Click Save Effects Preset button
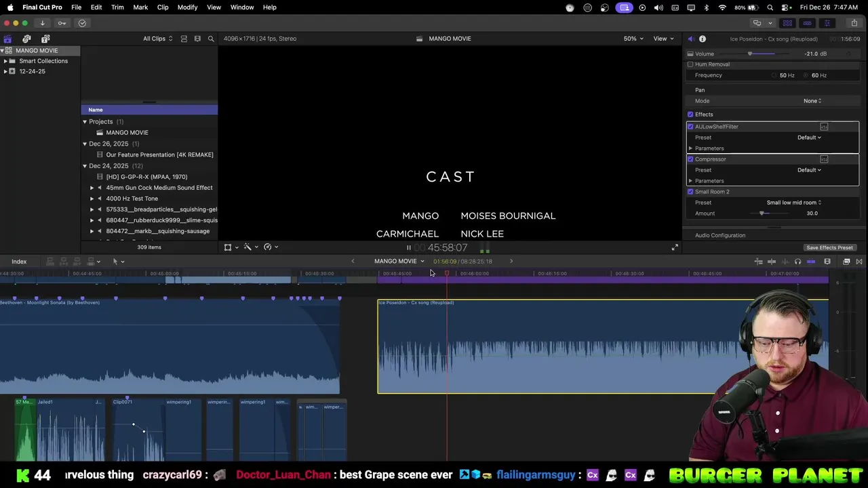This screenshot has width=868, height=488. coord(829,248)
